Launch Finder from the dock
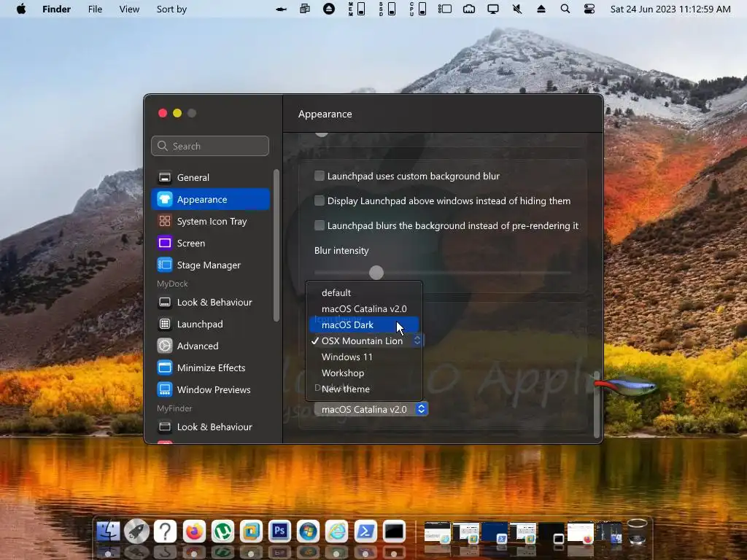The image size is (747, 560). (108, 531)
